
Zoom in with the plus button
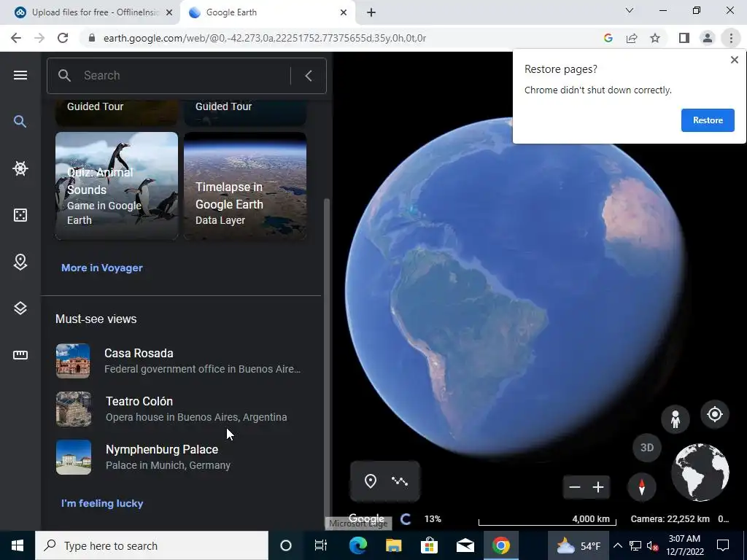pyautogui.click(x=598, y=487)
